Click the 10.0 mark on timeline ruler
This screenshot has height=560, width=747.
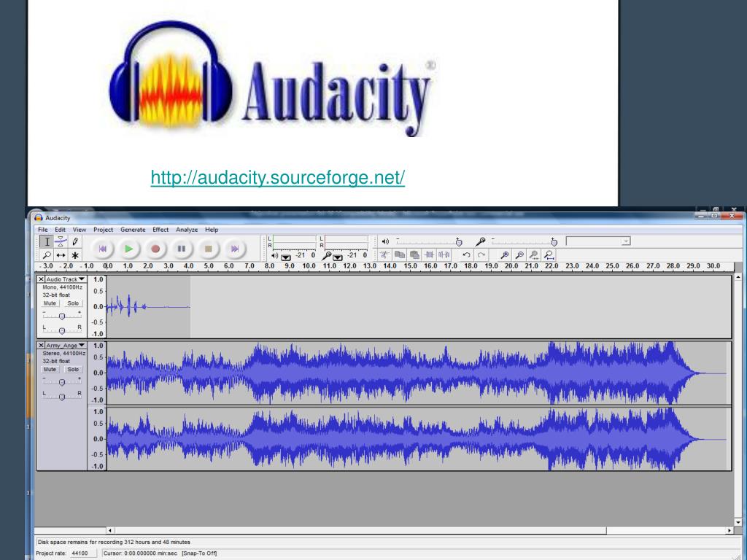pos(309,266)
